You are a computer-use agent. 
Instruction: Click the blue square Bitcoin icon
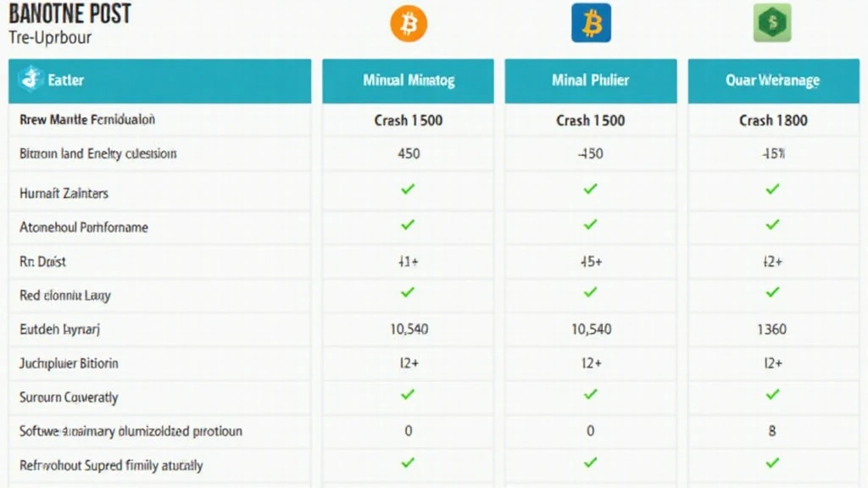591,23
